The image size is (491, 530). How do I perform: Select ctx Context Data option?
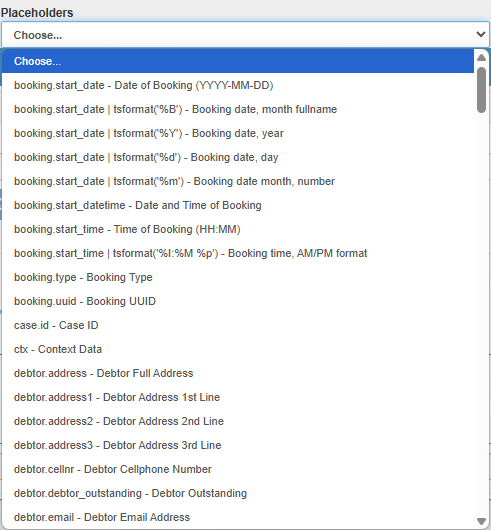(238, 349)
